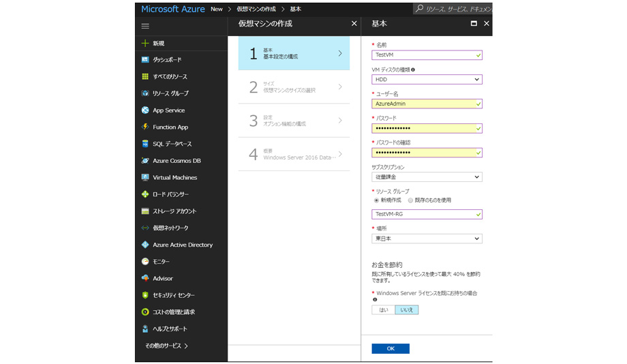Screen dimensions: 627x364
Task: Open the 場所 東日本 location dropdown
Action: 427,239
